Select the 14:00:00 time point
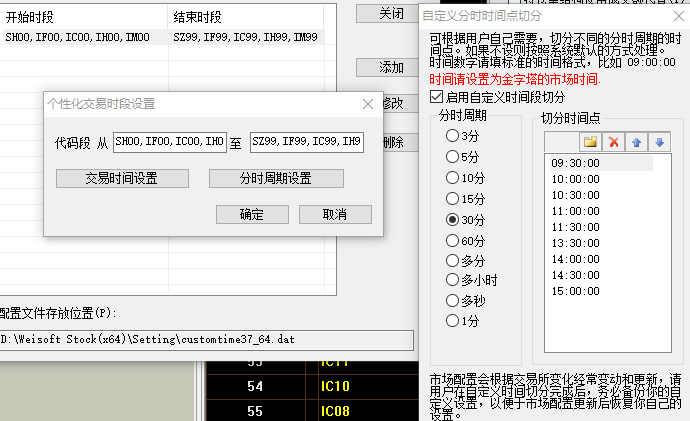 pyautogui.click(x=576, y=260)
